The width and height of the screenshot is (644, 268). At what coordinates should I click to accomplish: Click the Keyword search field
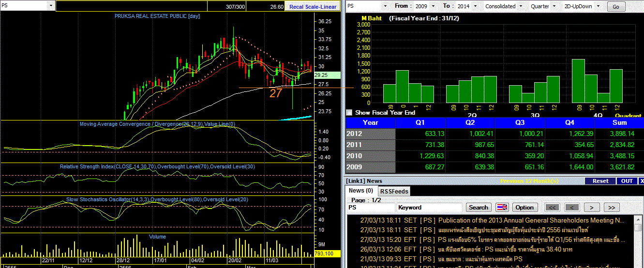tap(430, 208)
